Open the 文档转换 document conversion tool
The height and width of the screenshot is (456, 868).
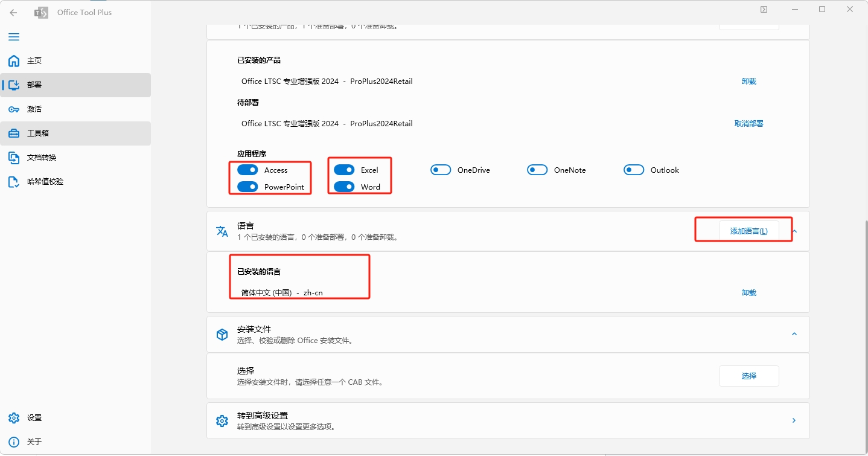coord(41,157)
